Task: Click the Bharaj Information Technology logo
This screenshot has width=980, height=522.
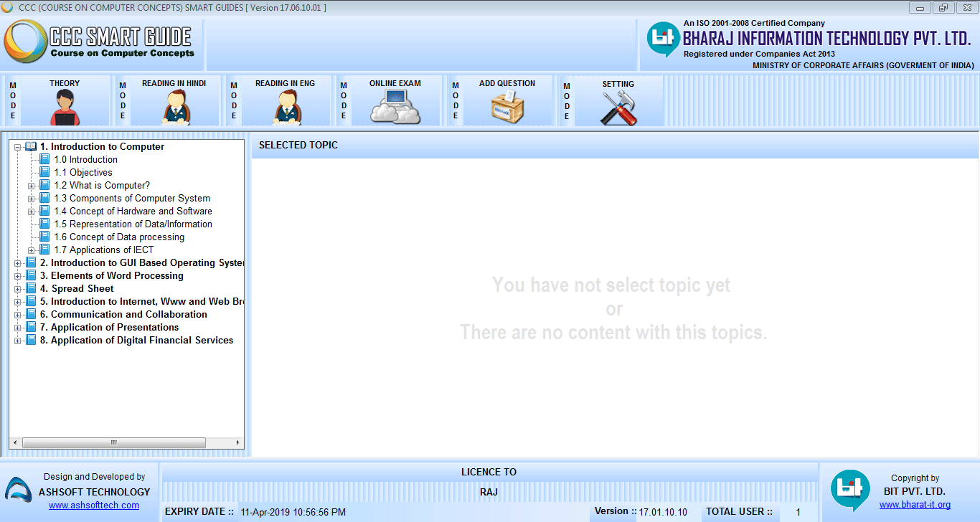Action: point(663,39)
